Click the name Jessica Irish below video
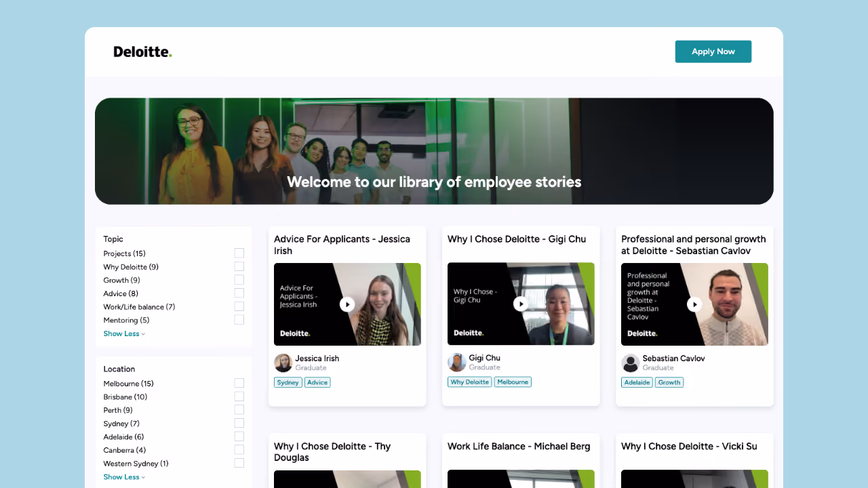The image size is (868, 488). tap(317, 359)
